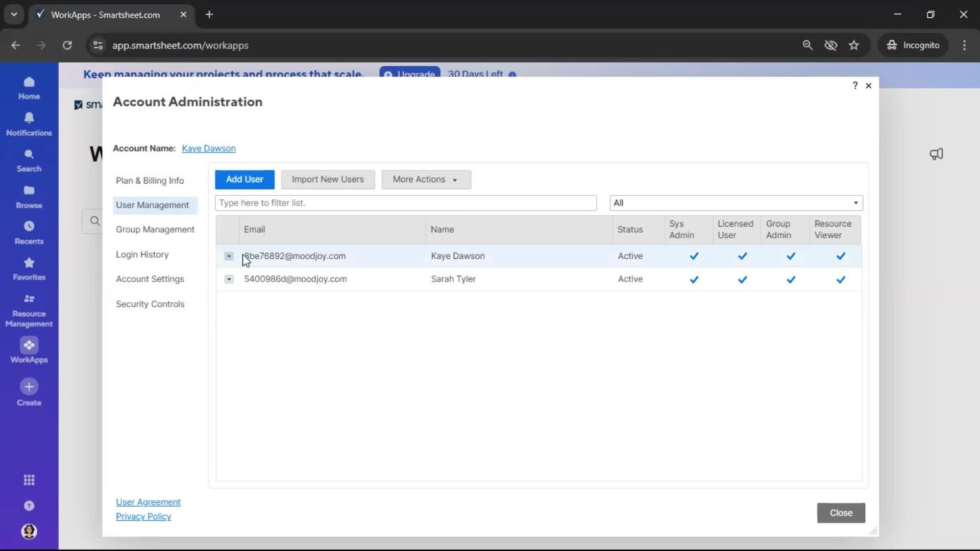This screenshot has width=980, height=551.
Task: Open Recents clock icon
Action: [x=29, y=227]
